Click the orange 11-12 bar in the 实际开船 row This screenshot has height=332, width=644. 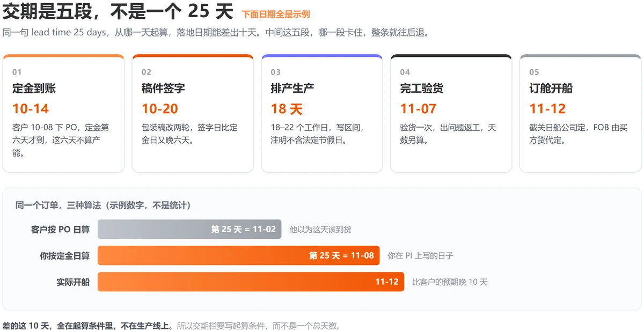click(251, 282)
